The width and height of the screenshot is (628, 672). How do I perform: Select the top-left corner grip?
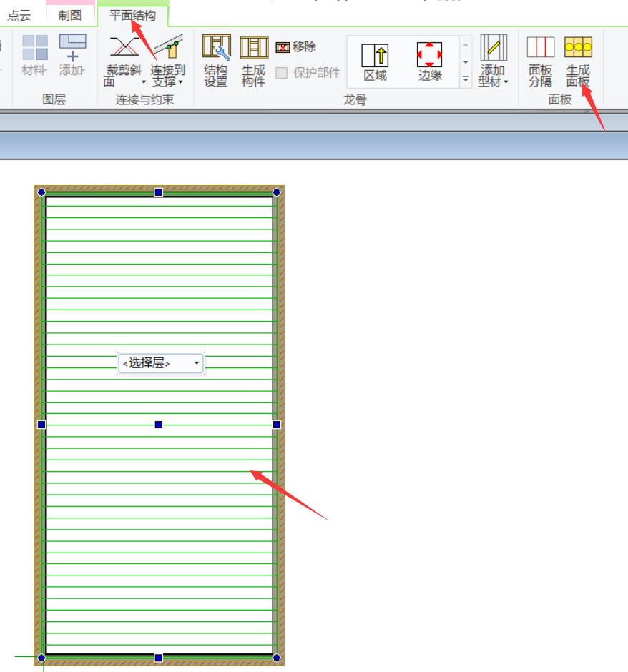[41, 192]
